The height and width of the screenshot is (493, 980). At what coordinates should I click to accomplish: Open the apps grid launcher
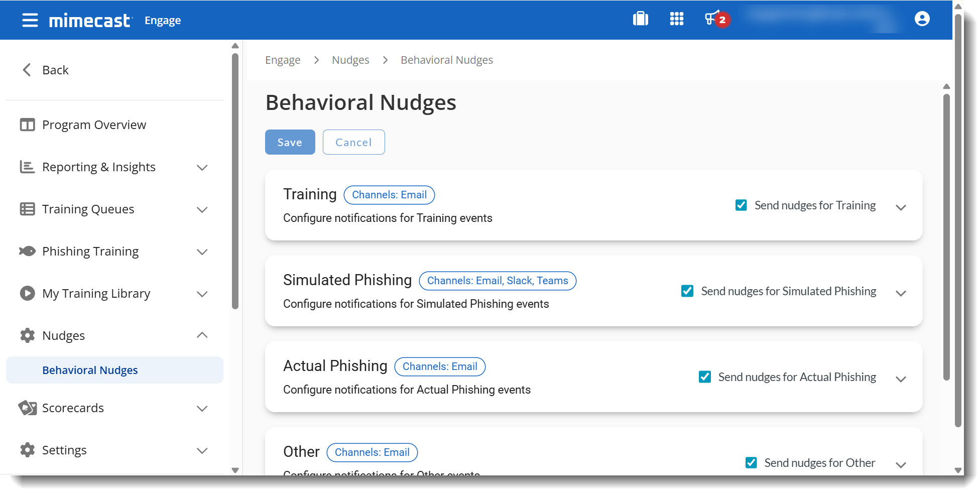(x=676, y=19)
